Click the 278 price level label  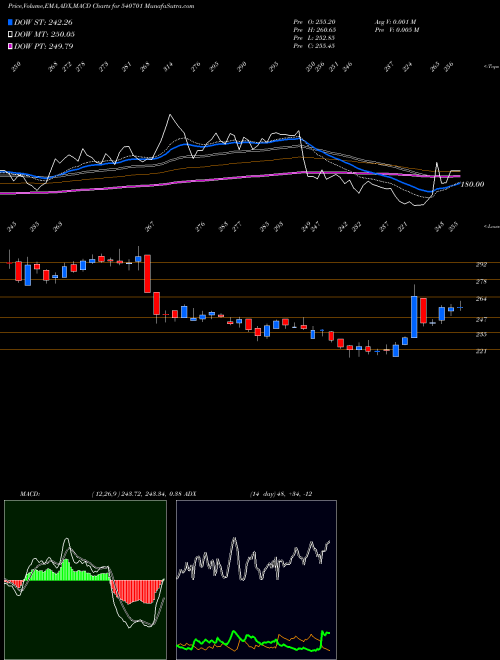click(481, 281)
